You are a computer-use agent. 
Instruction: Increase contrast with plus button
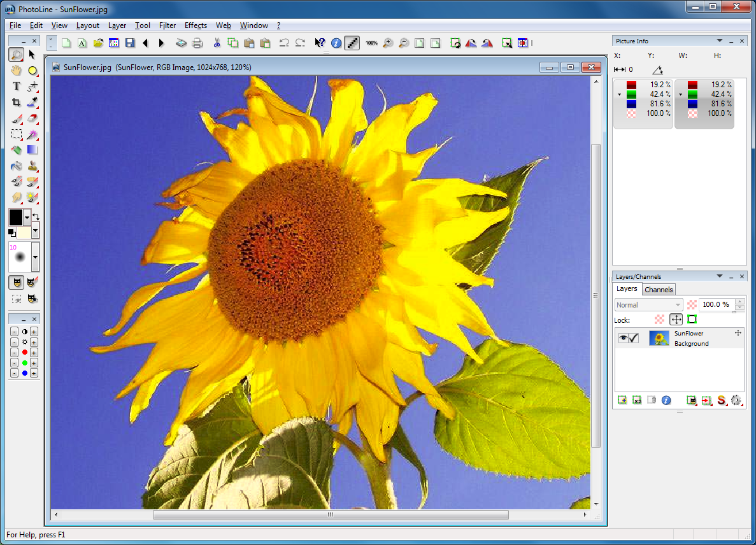(x=34, y=332)
